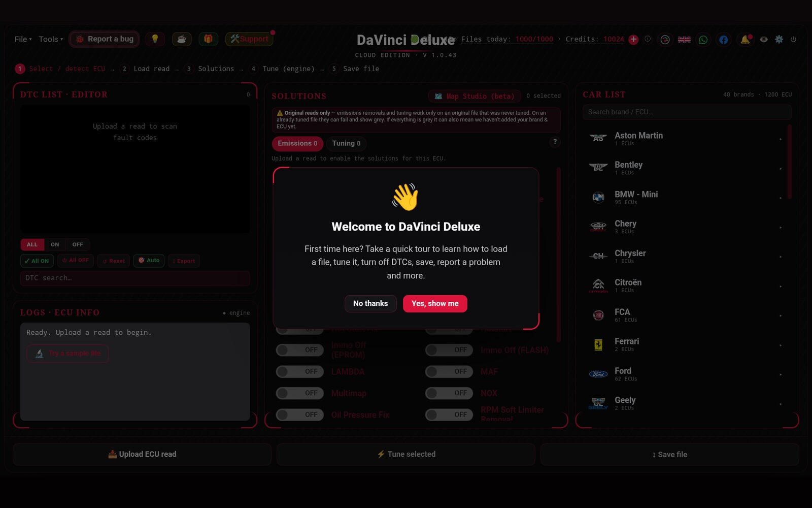Click the All ON DTC button
Screen dimensions: 812x508
(x=37, y=261)
